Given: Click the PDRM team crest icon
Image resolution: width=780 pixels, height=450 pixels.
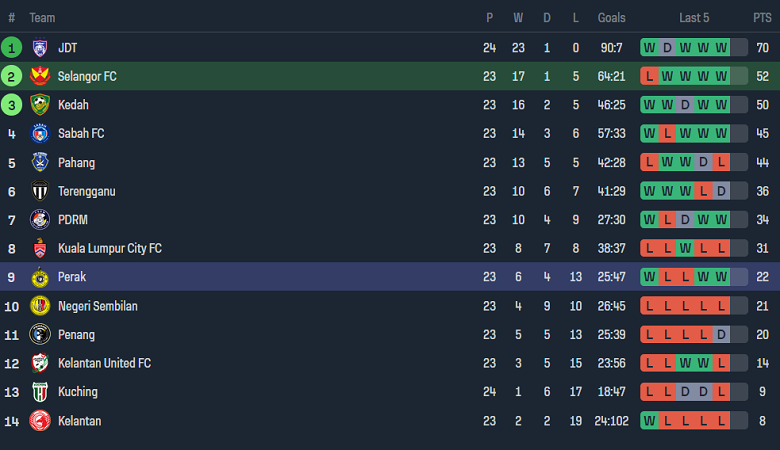Looking at the screenshot, I should point(40,220).
